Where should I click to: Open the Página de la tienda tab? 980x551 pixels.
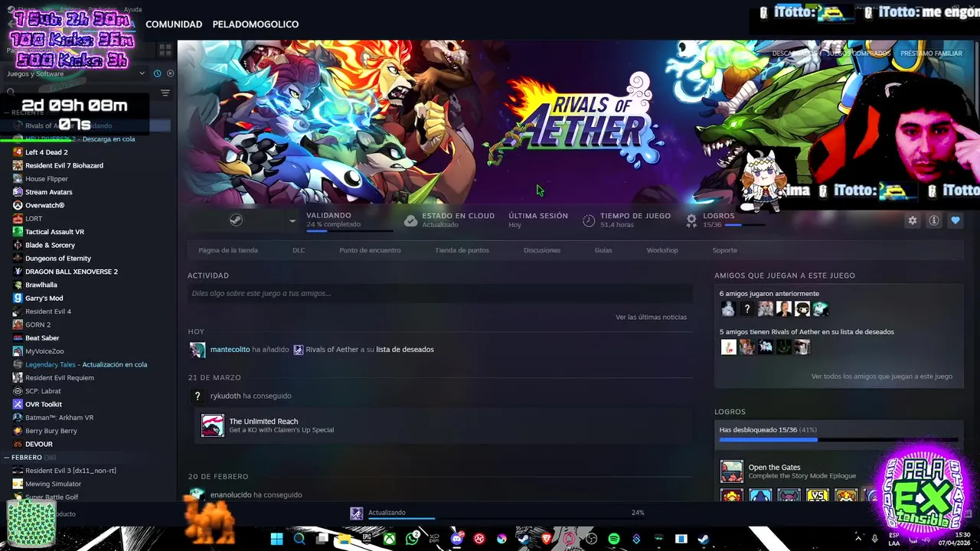pyautogui.click(x=228, y=250)
